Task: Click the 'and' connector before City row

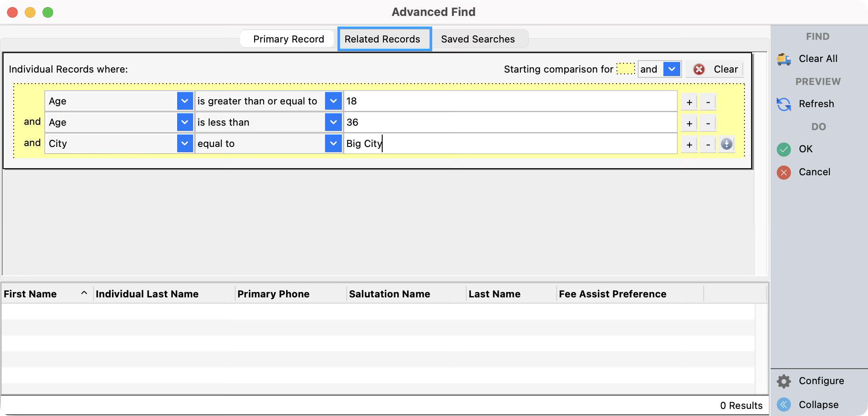Action: 32,143
